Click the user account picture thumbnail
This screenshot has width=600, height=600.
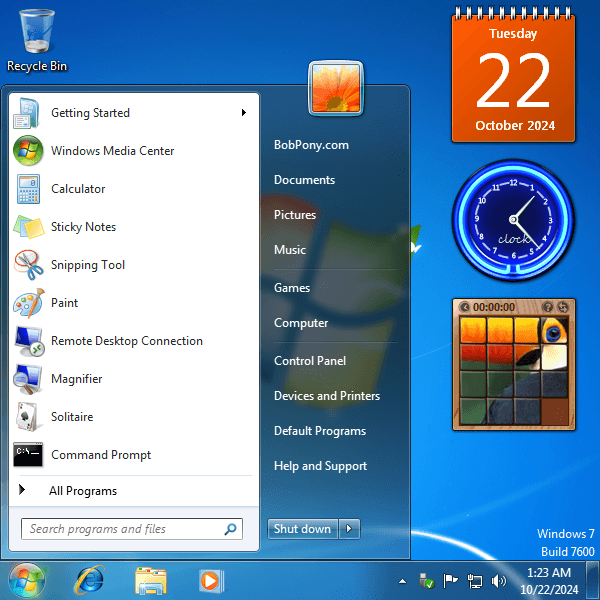pos(336,88)
